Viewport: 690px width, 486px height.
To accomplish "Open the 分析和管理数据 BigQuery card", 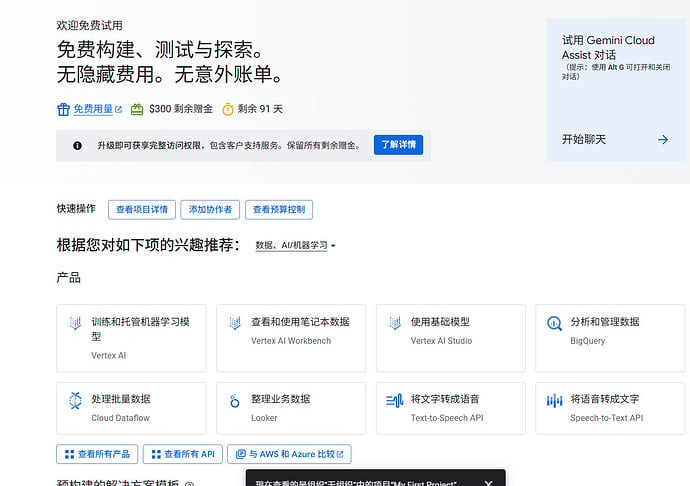I will [x=610, y=338].
